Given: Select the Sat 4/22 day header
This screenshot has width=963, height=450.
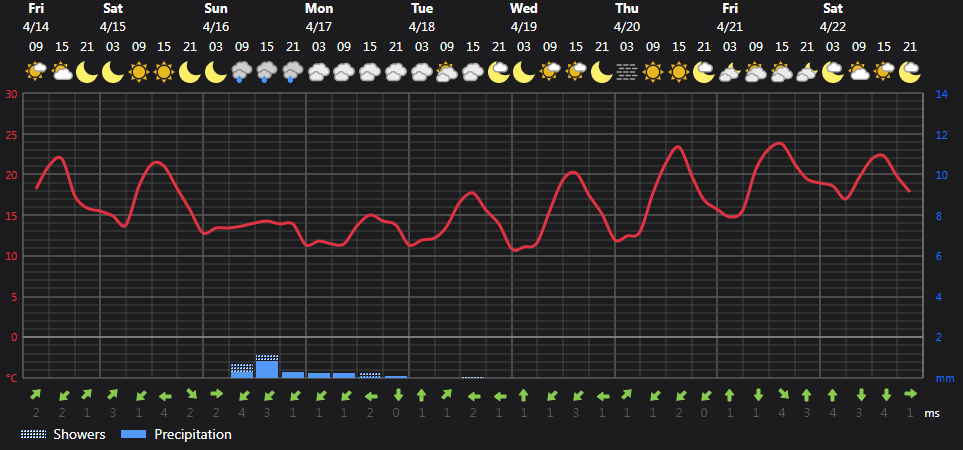Looking at the screenshot, I should pos(833,18).
